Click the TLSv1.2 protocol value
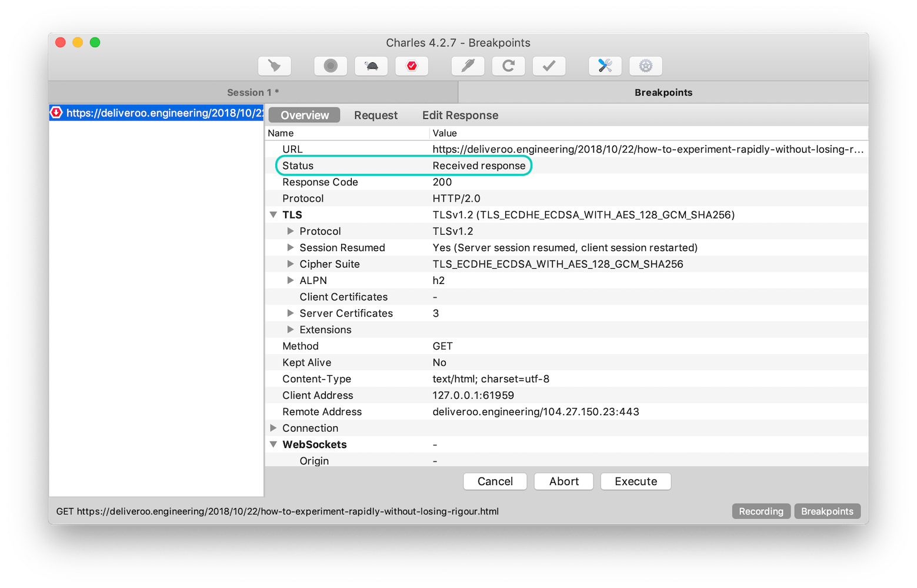 (453, 231)
